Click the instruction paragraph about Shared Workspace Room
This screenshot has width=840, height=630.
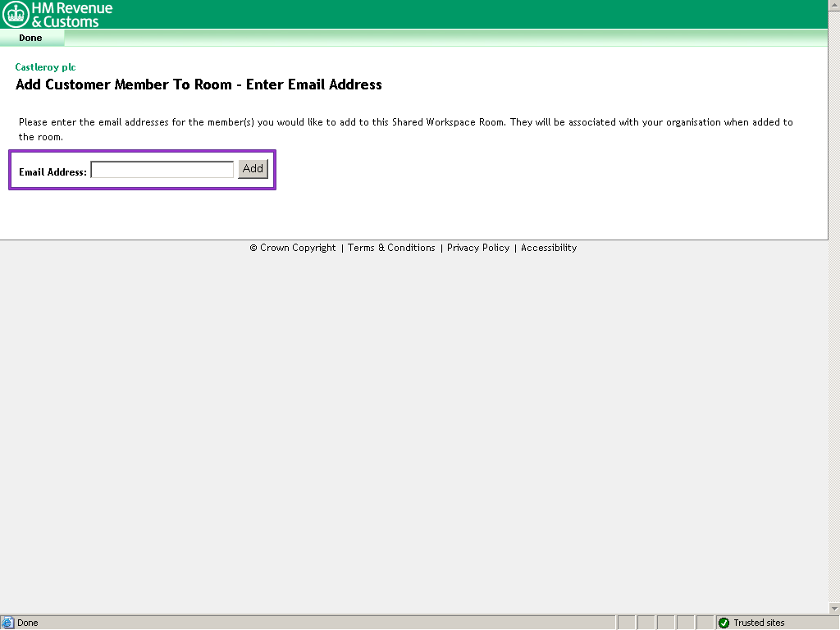coord(405,122)
